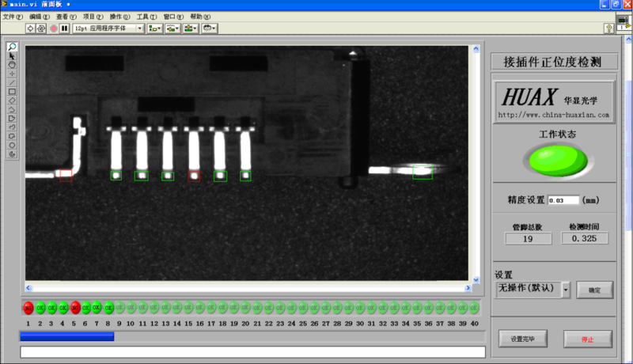Click the Abort Execution red button
The height and width of the screenshot is (364, 633).
54,28
